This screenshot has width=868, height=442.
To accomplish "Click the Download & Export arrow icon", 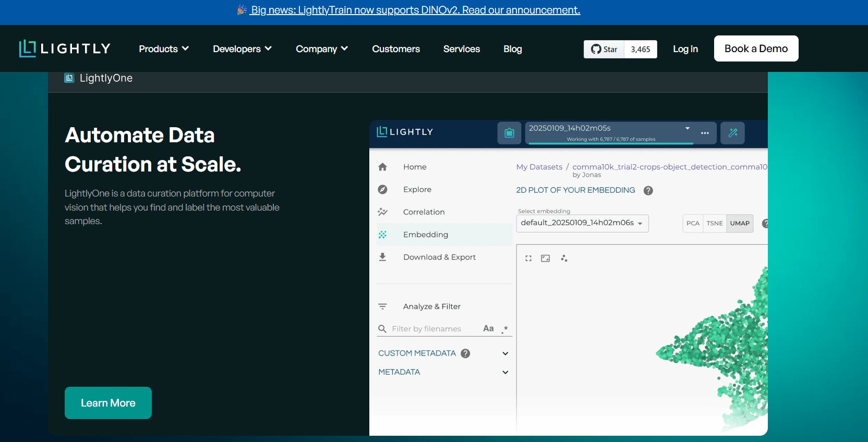I will point(382,257).
